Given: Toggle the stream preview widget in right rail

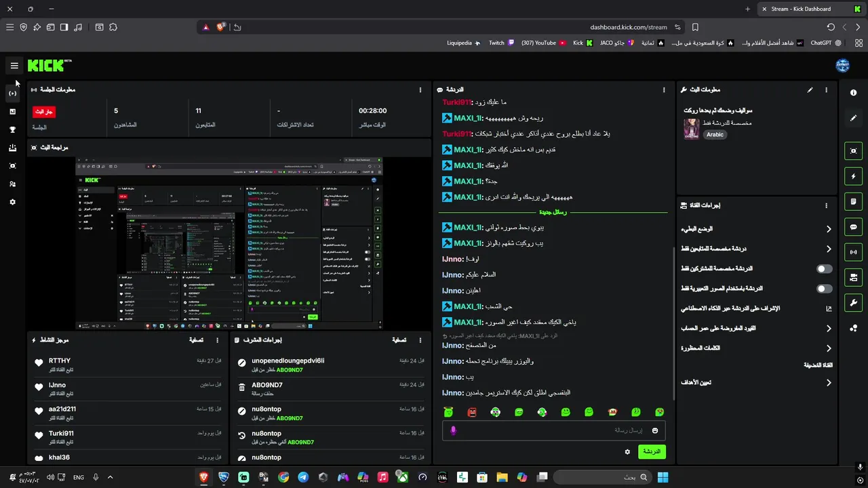Looking at the screenshot, I should [x=854, y=151].
